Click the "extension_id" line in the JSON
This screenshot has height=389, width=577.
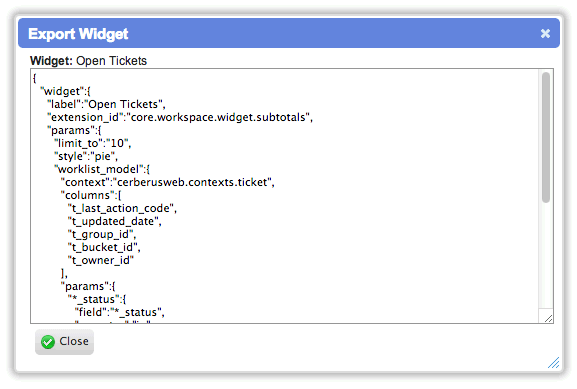point(180,117)
